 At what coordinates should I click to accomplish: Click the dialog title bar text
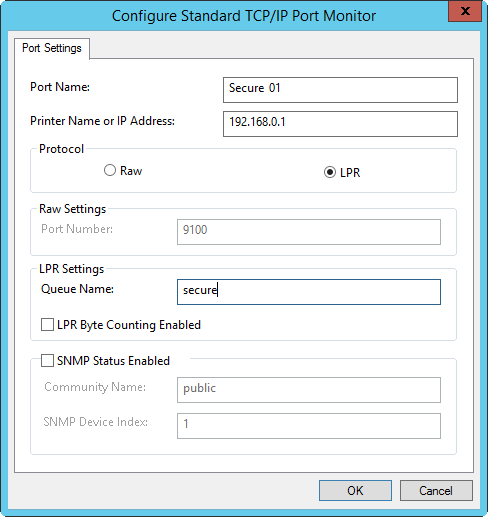[244, 16]
